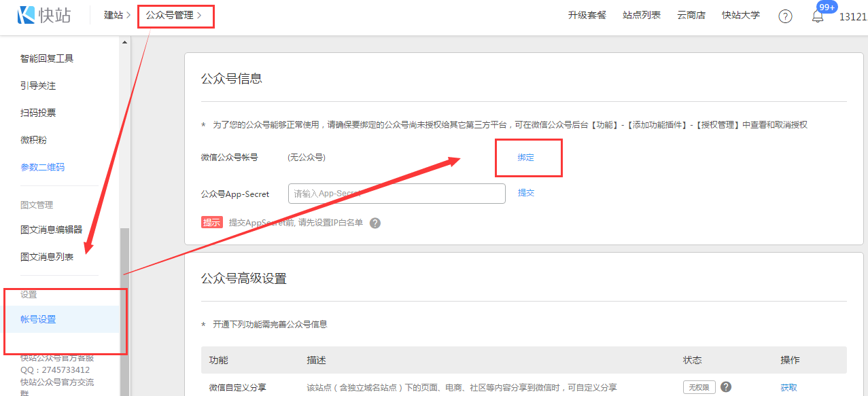
Task: Submit the App-Secret with 提交
Action: (526, 193)
